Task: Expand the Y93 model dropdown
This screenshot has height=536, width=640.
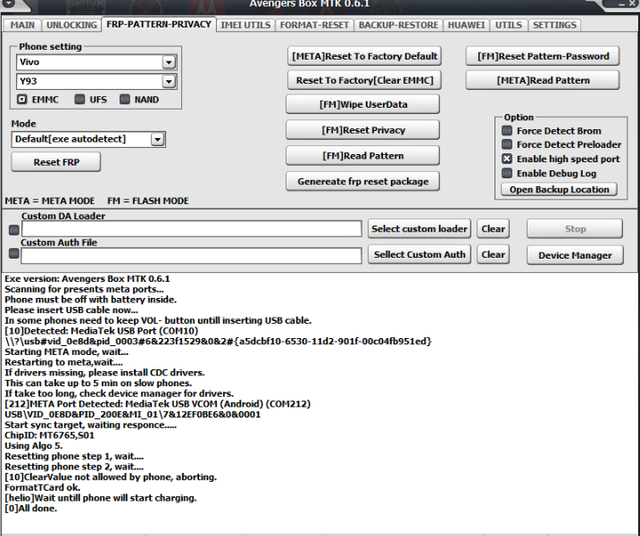Action: click(169, 81)
